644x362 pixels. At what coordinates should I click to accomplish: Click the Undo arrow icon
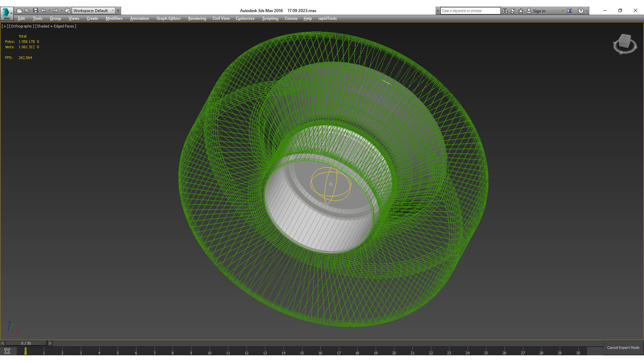[x=44, y=11]
